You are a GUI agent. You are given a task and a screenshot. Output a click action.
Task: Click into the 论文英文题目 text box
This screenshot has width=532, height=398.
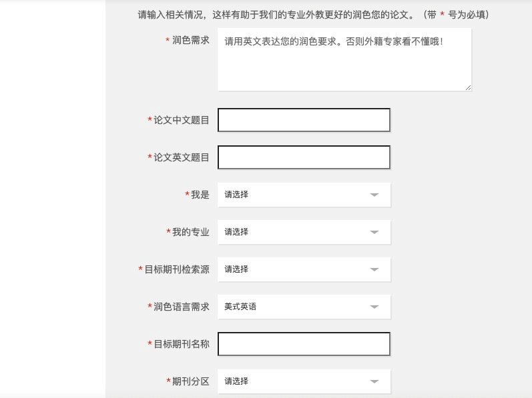click(304, 157)
